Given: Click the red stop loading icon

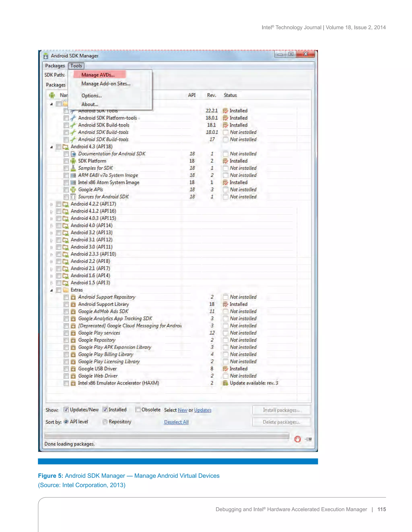Looking at the screenshot, I should pos(297,439).
